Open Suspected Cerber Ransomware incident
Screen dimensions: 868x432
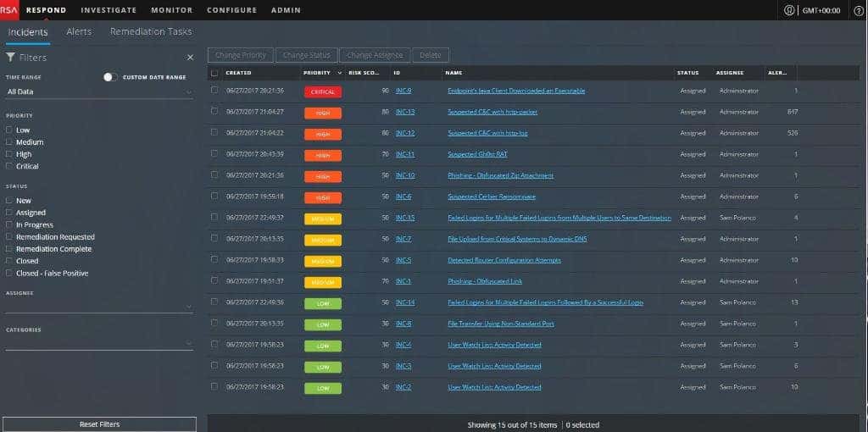(x=491, y=197)
